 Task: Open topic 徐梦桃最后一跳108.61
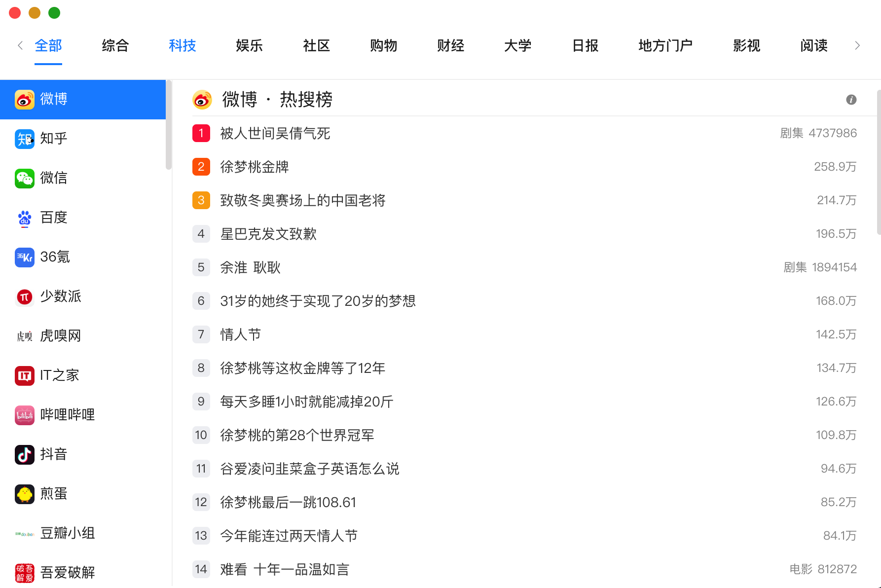tap(288, 502)
